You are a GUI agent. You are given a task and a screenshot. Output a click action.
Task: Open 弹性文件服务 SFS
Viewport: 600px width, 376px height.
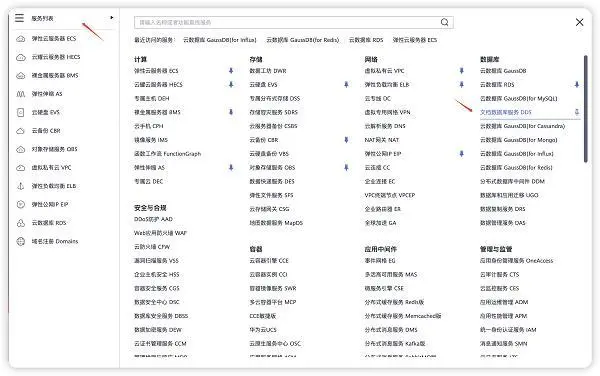pos(271,195)
